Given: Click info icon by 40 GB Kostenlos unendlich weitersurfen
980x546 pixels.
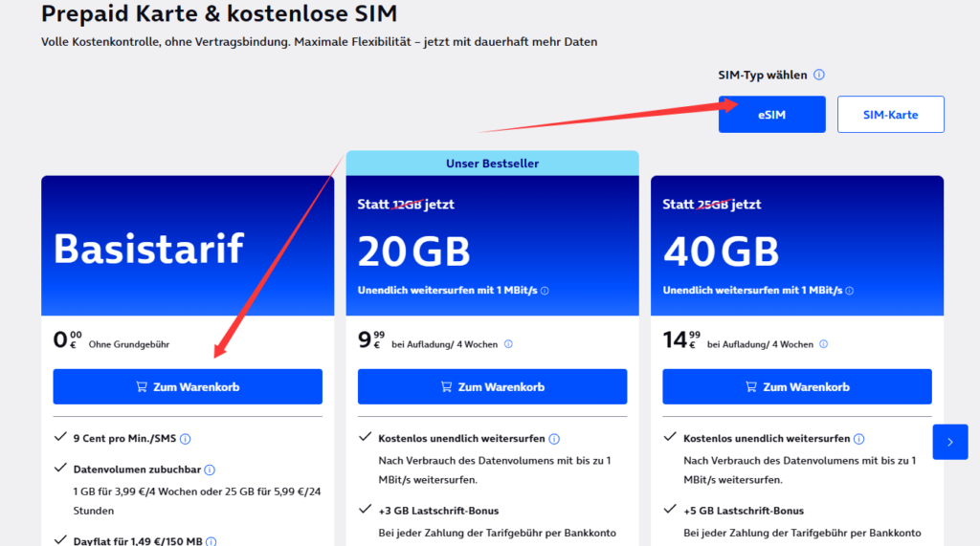Looking at the screenshot, I should click(859, 439).
